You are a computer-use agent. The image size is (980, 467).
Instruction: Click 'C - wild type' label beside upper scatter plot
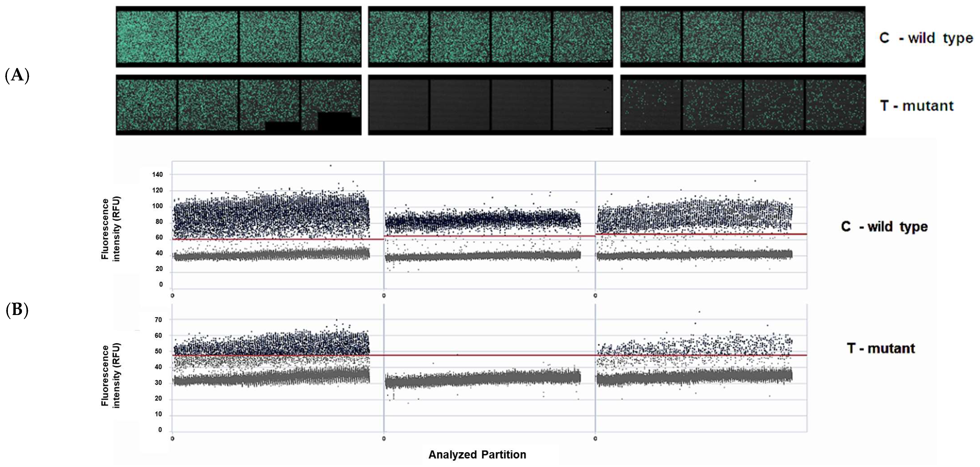[x=884, y=226]
